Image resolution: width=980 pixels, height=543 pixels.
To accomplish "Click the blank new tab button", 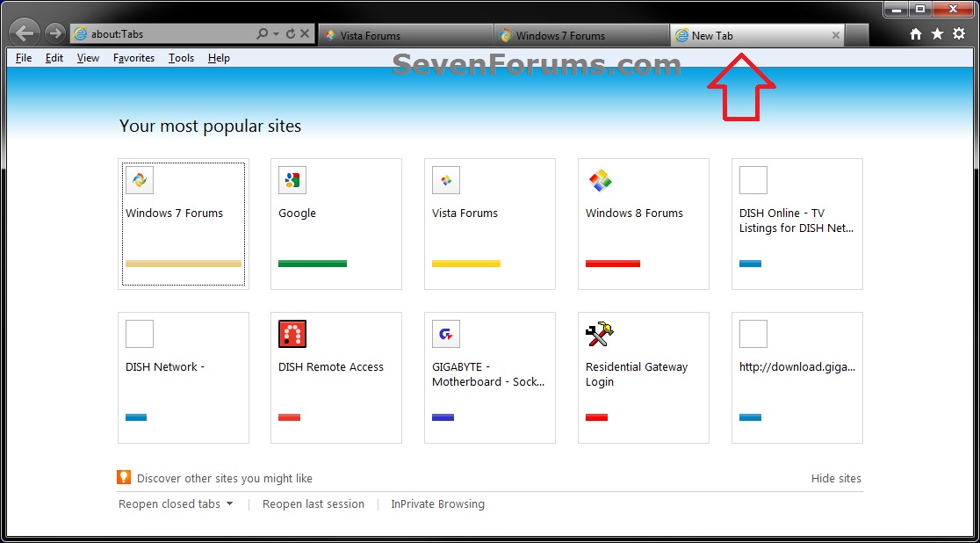I will tap(857, 36).
